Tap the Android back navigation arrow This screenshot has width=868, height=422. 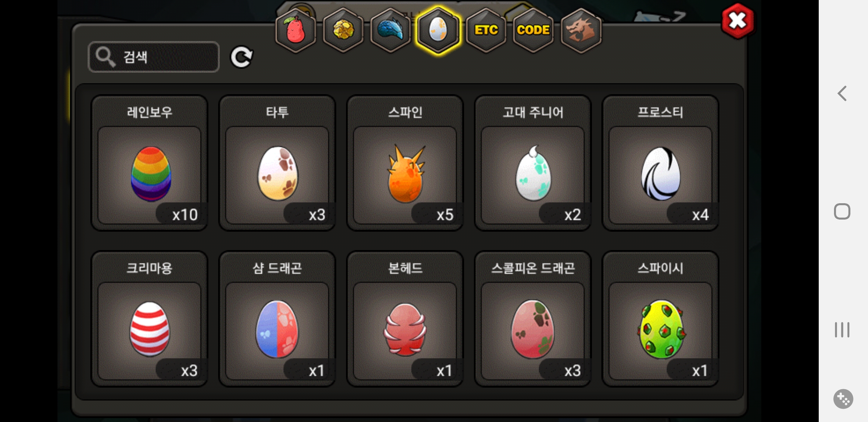click(x=842, y=93)
